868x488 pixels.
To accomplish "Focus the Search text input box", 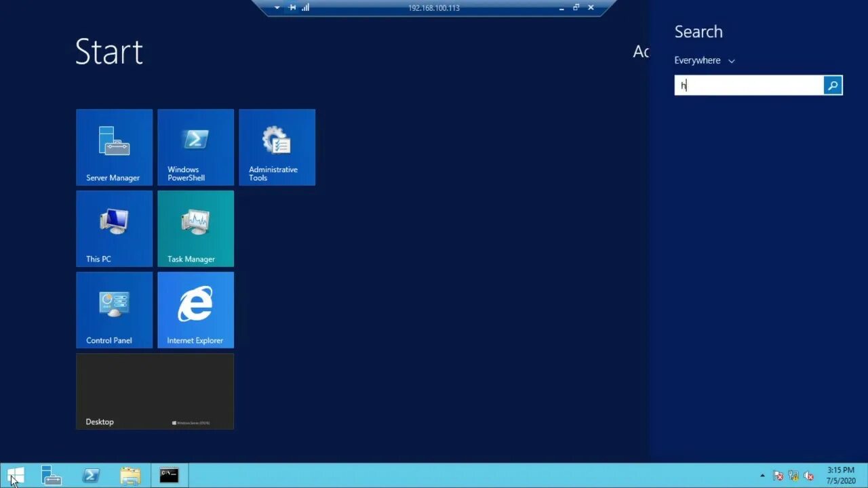I will point(749,85).
